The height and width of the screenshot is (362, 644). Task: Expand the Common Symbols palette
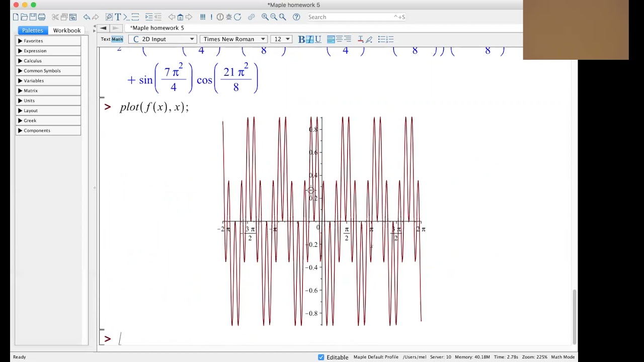[48, 71]
